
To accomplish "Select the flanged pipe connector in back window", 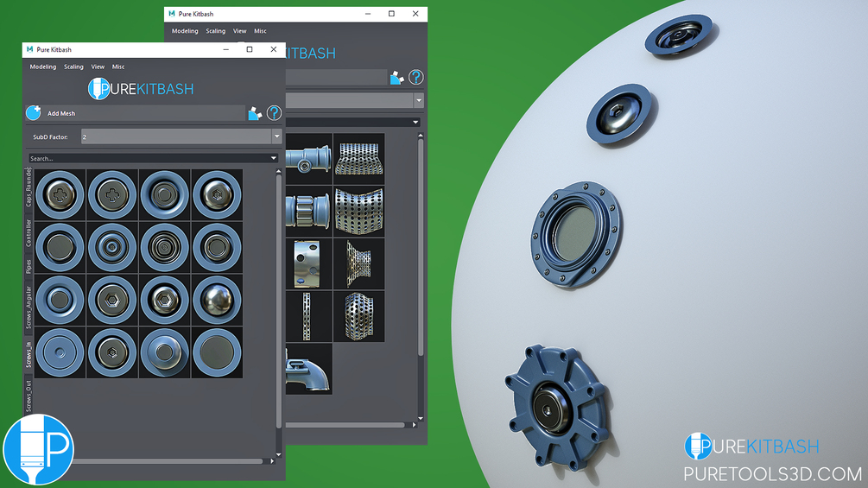I will point(309,159).
